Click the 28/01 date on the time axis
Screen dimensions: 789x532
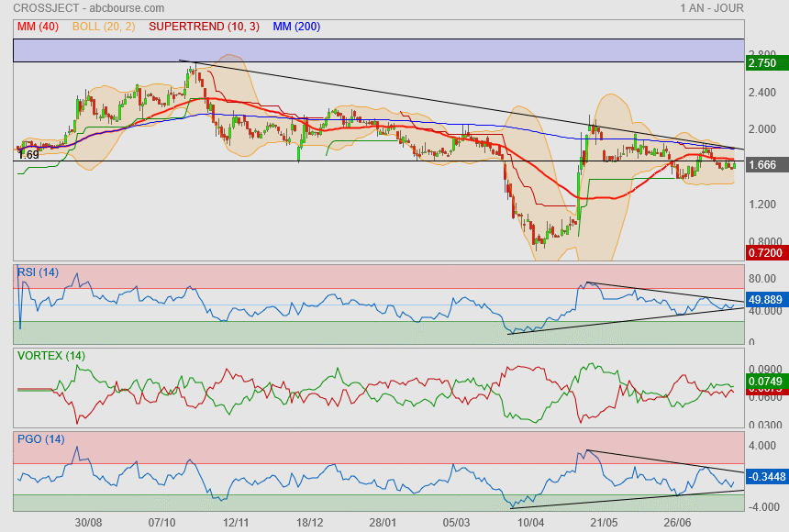point(383,523)
